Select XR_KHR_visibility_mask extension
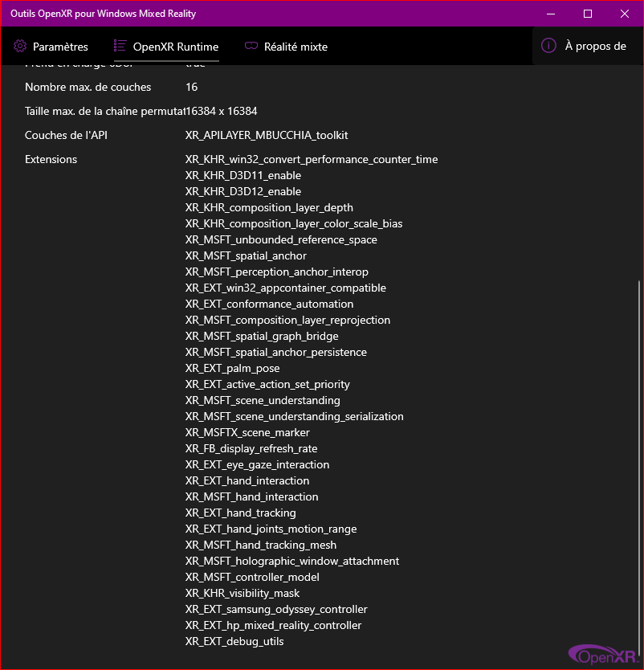644x670 pixels. coord(243,594)
